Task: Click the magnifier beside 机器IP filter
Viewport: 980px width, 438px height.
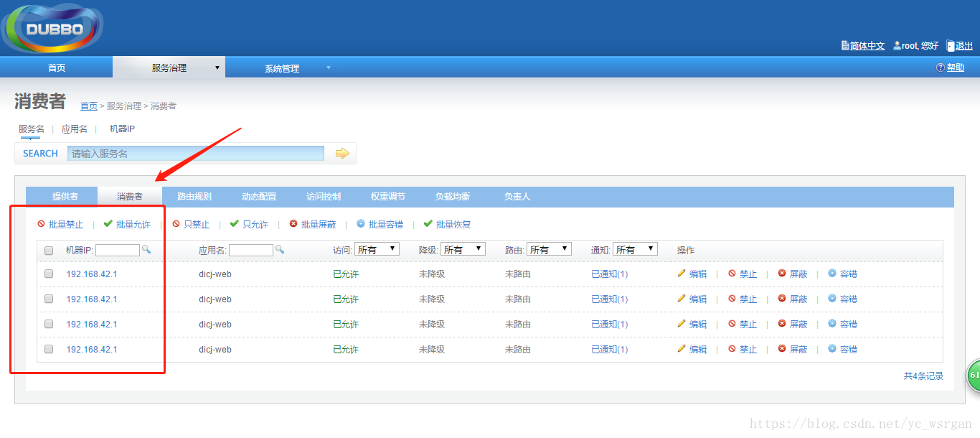Action: coord(146,249)
